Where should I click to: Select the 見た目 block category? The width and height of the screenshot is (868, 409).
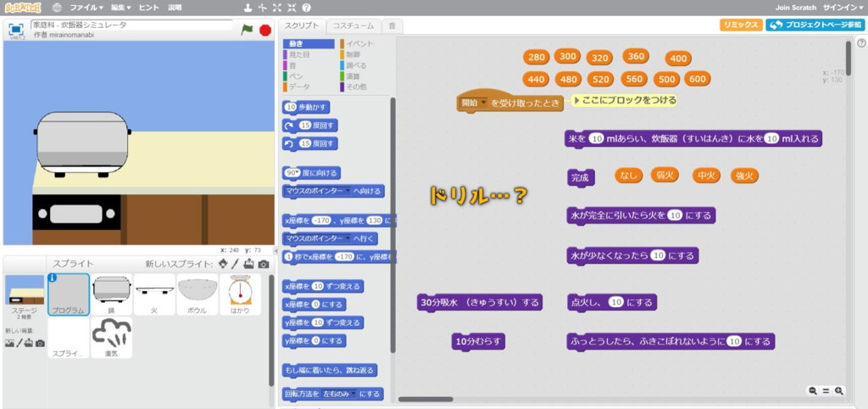click(299, 55)
